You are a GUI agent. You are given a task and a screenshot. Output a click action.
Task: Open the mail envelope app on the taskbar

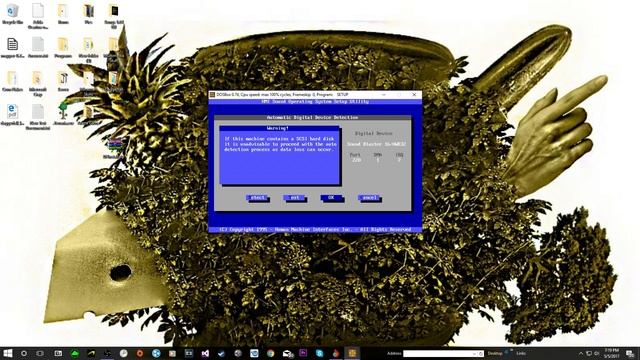287,353
